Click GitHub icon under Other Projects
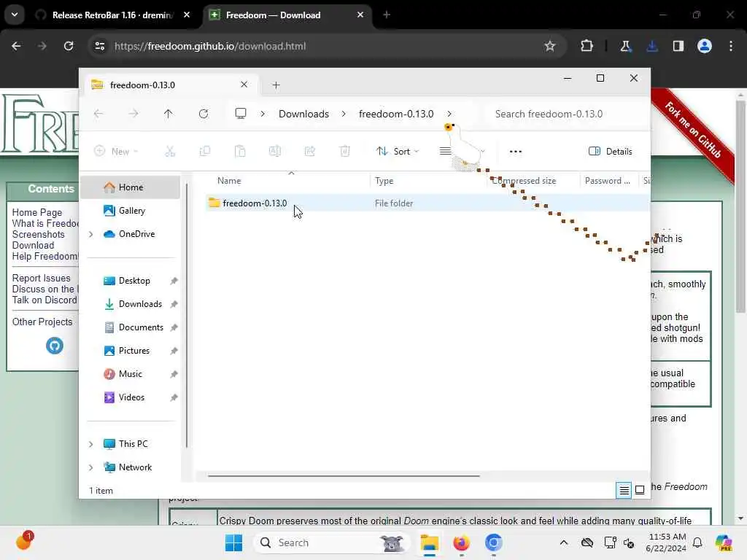This screenshot has width=747, height=560. click(x=54, y=346)
